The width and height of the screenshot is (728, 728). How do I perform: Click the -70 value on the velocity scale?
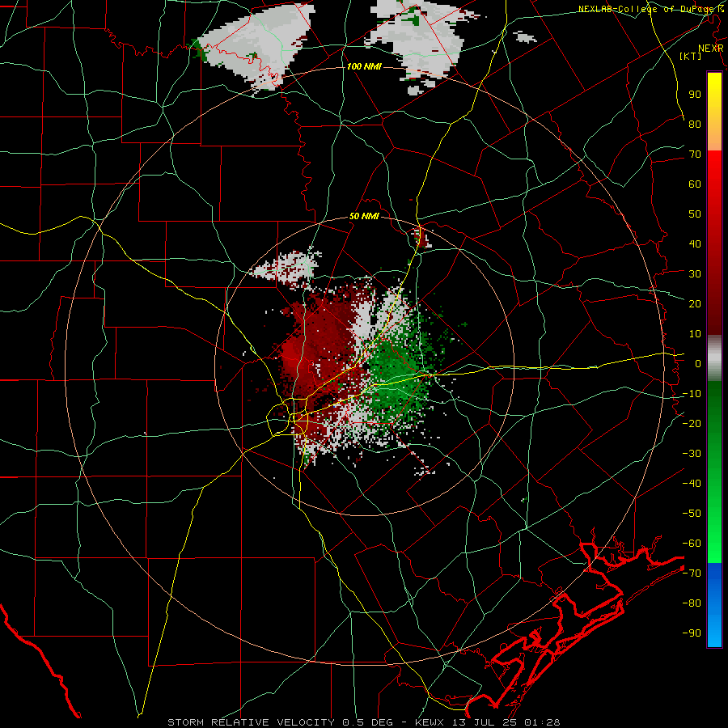pyautogui.click(x=692, y=574)
